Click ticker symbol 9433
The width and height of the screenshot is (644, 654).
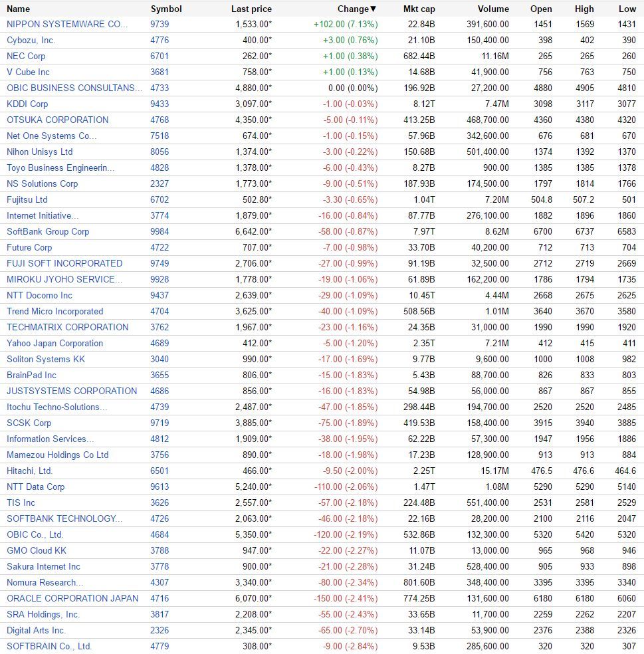point(160,104)
